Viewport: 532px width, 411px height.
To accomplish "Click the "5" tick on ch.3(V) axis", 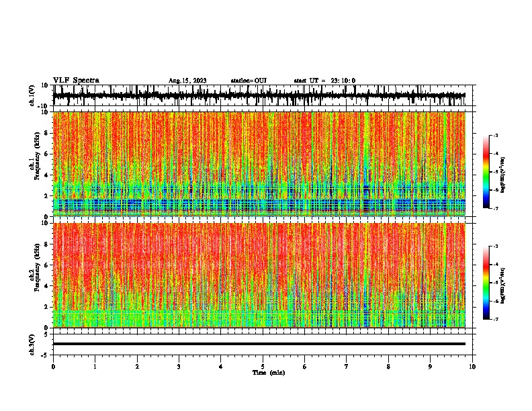I will [x=46, y=334].
